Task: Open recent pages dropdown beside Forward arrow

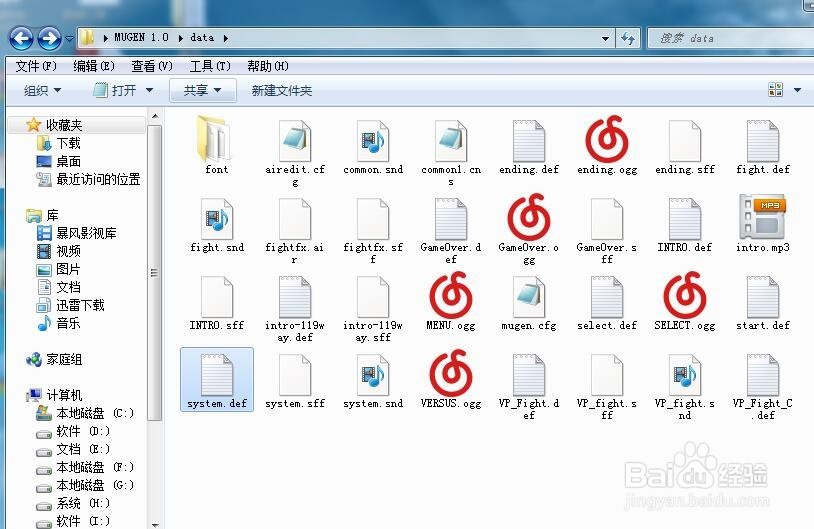Action: click(70, 38)
